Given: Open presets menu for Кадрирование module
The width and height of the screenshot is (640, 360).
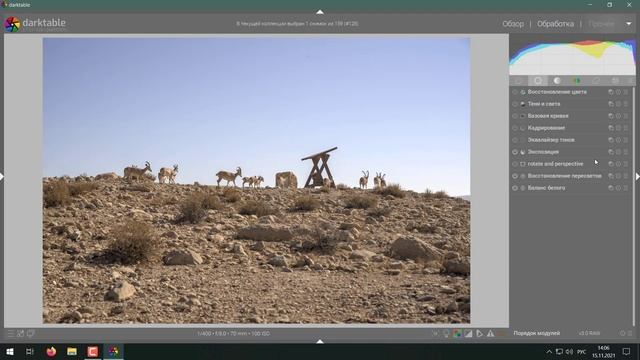Looking at the screenshot, I should point(626,128).
